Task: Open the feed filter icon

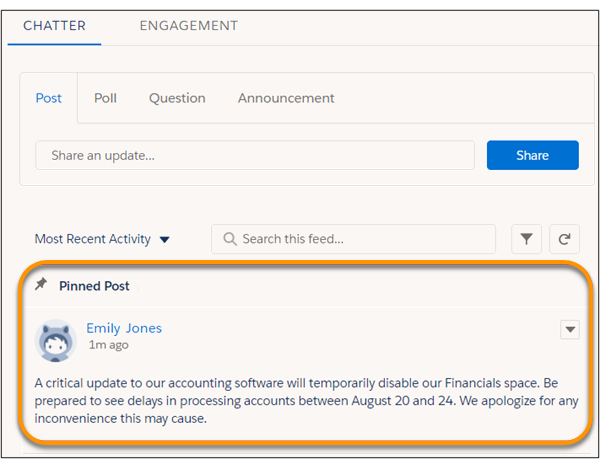Action: point(527,239)
